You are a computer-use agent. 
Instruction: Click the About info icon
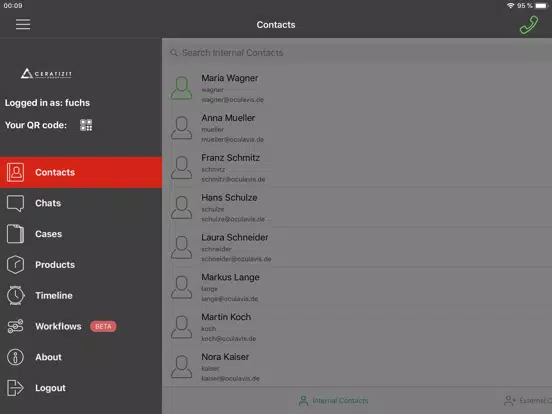(15, 357)
